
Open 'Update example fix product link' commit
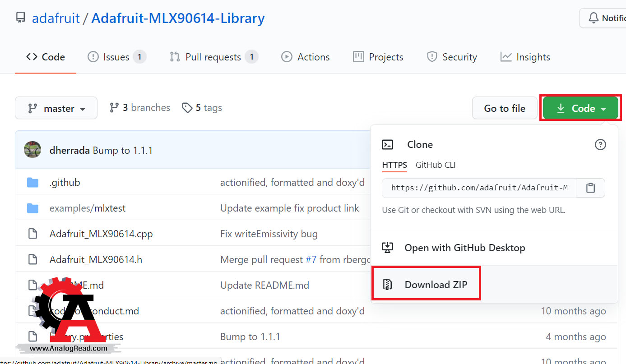tap(290, 208)
